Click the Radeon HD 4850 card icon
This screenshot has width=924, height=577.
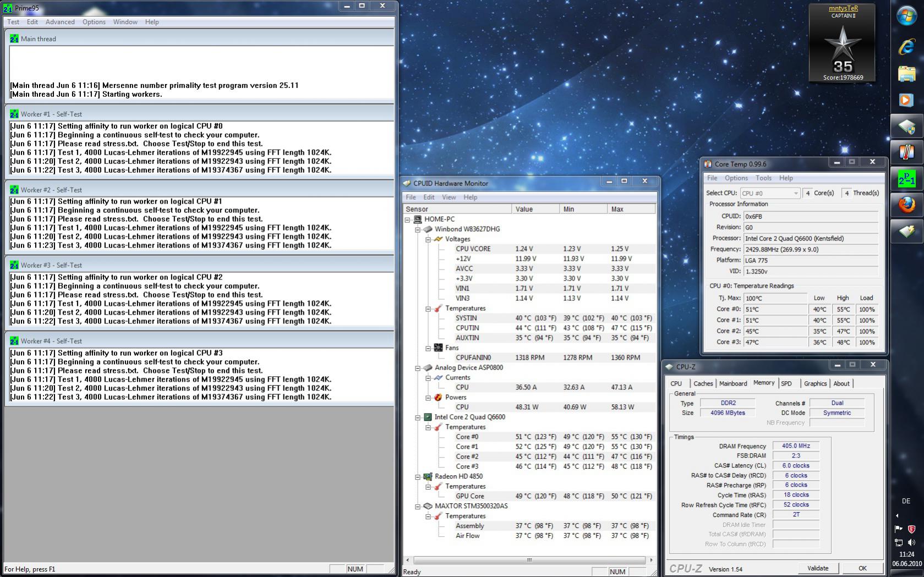click(x=428, y=476)
